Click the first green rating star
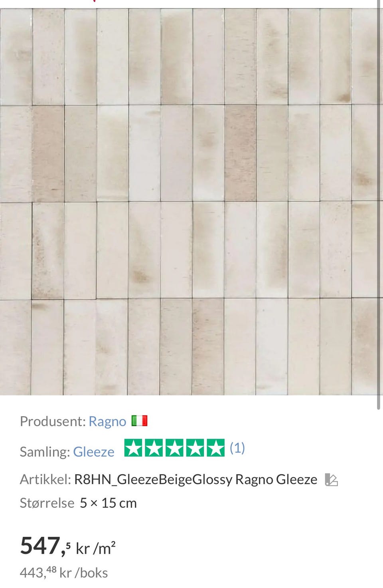 [133, 448]
